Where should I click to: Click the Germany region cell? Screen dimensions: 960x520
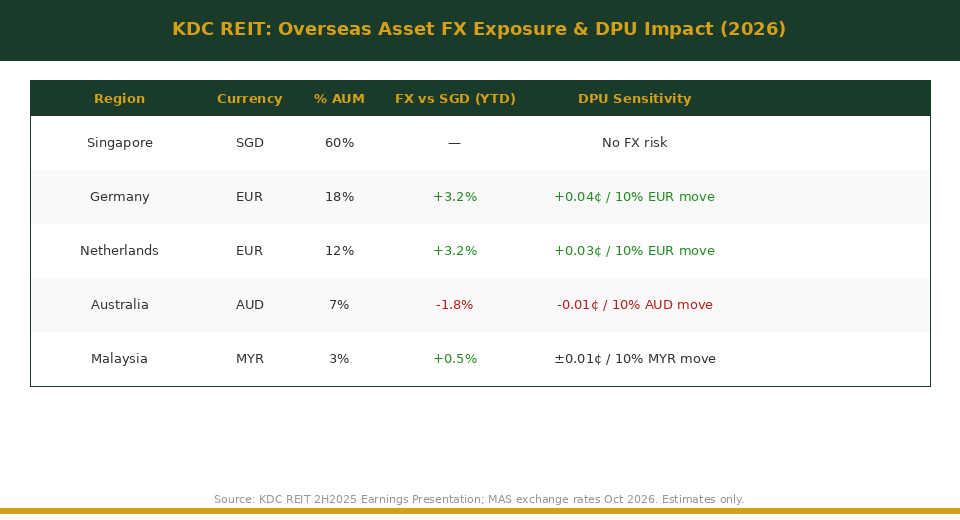(119, 197)
